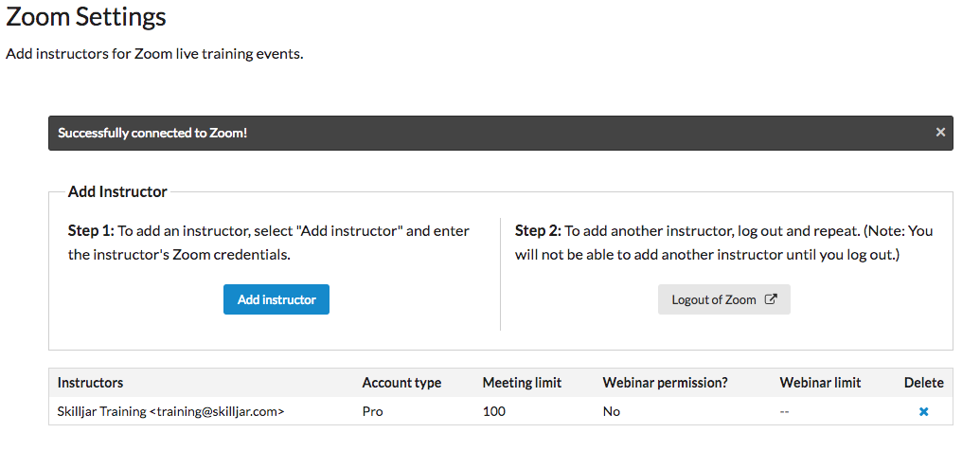Viewport: 980px width, 451px height.
Task: Click the 'Pro' account type cell
Action: [372, 411]
